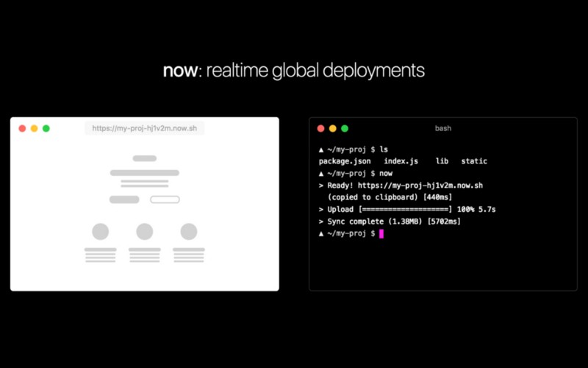Close the browser window with red button
Image resolution: width=588 pixels, height=368 pixels.
(x=22, y=128)
